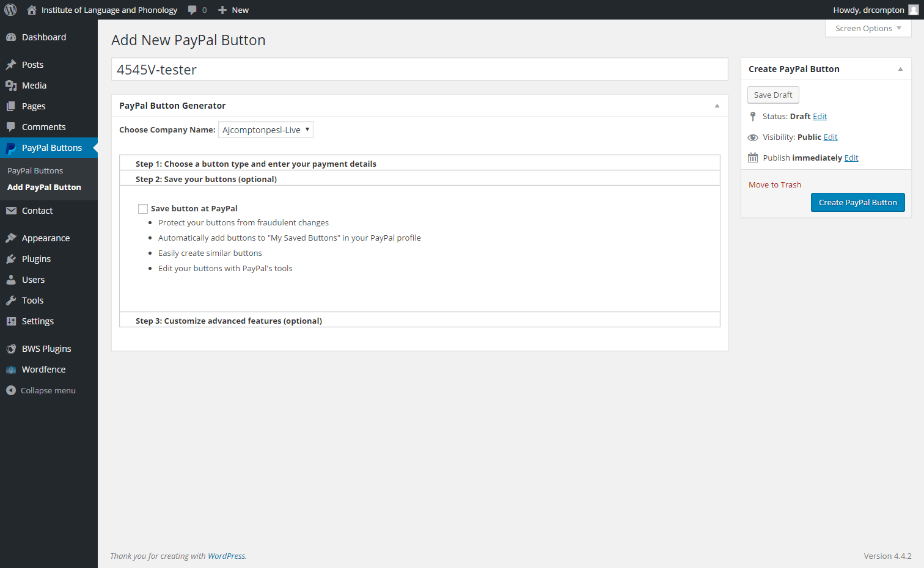
Task: Open the Contact menu item
Action: coord(49,211)
